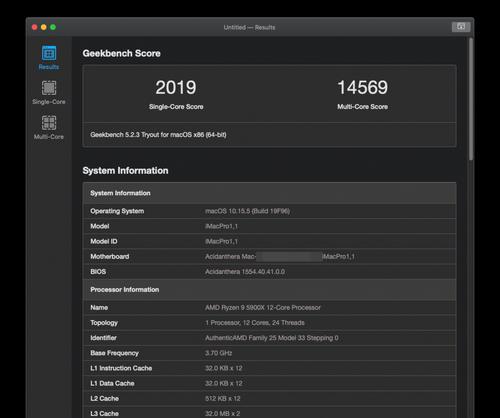Image resolution: width=500 pixels, height=418 pixels.
Task: Click the Identifier row label
Action: (103, 338)
